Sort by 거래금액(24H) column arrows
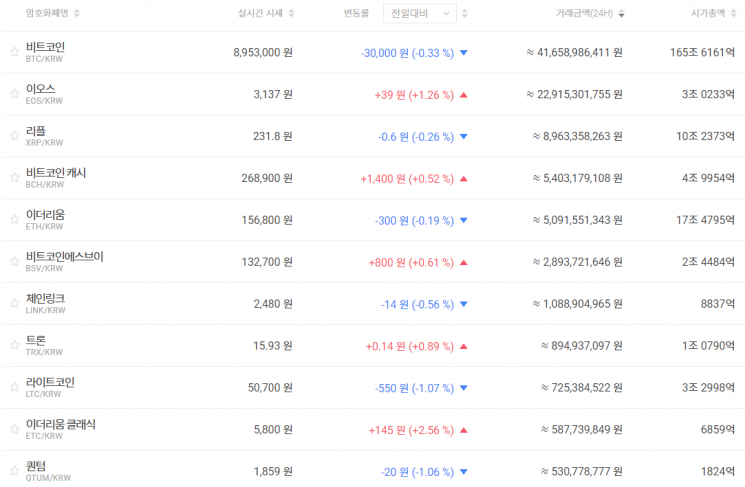Screen dimensions: 745x487 (x=621, y=13)
